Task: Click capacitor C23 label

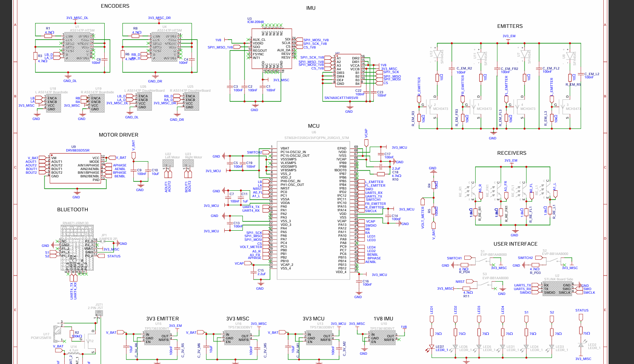Action: point(380,92)
